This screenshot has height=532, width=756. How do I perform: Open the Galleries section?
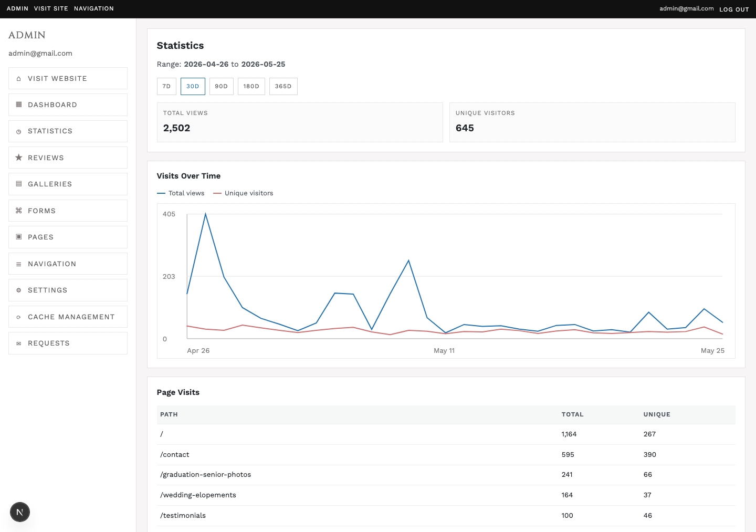(x=68, y=184)
